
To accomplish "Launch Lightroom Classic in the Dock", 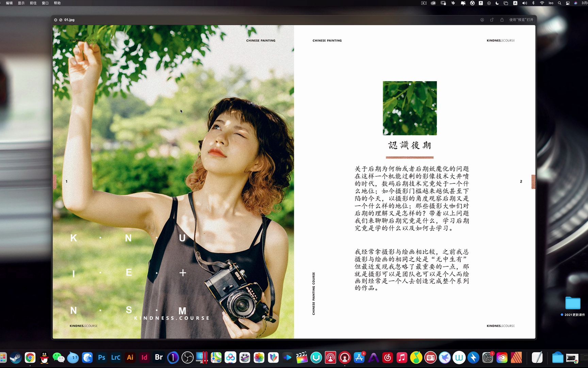I will pos(116,357).
